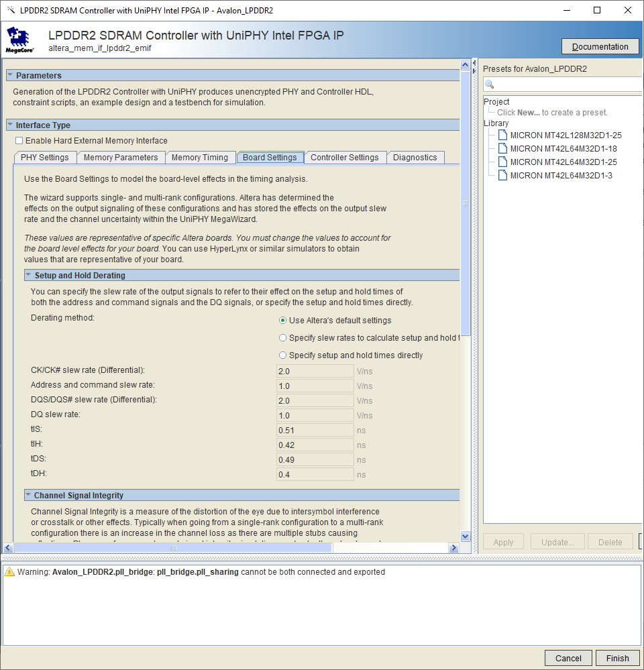Click the pll_bridge warning message text

201,571
